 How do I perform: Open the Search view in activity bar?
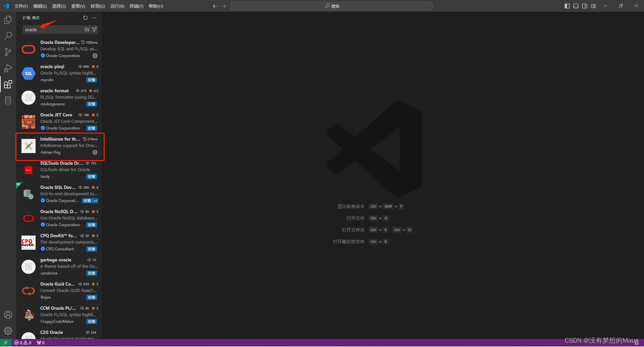(x=8, y=36)
